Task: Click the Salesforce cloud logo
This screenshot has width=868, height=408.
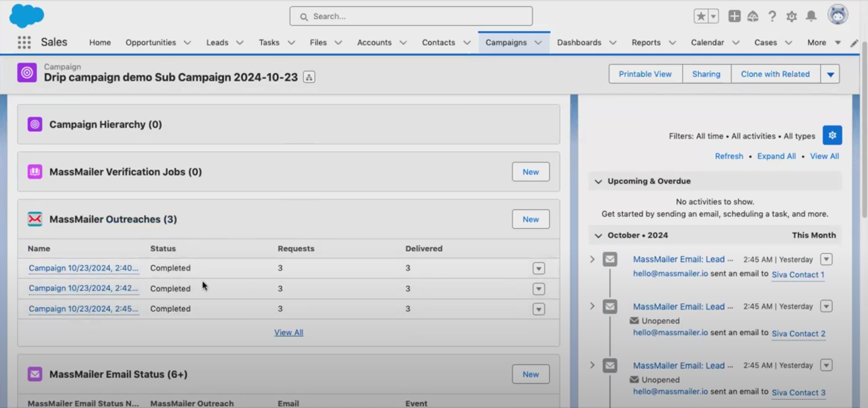Action: tap(26, 16)
